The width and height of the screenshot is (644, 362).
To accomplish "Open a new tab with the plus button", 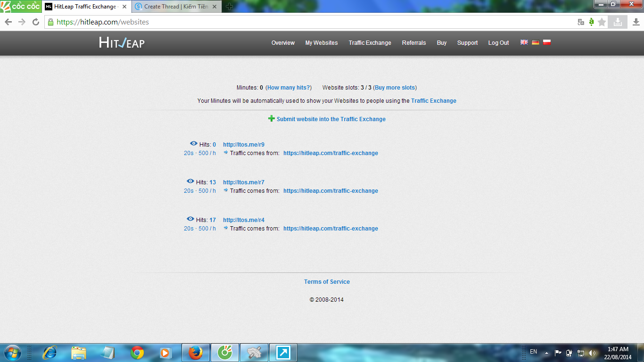I will (x=229, y=7).
